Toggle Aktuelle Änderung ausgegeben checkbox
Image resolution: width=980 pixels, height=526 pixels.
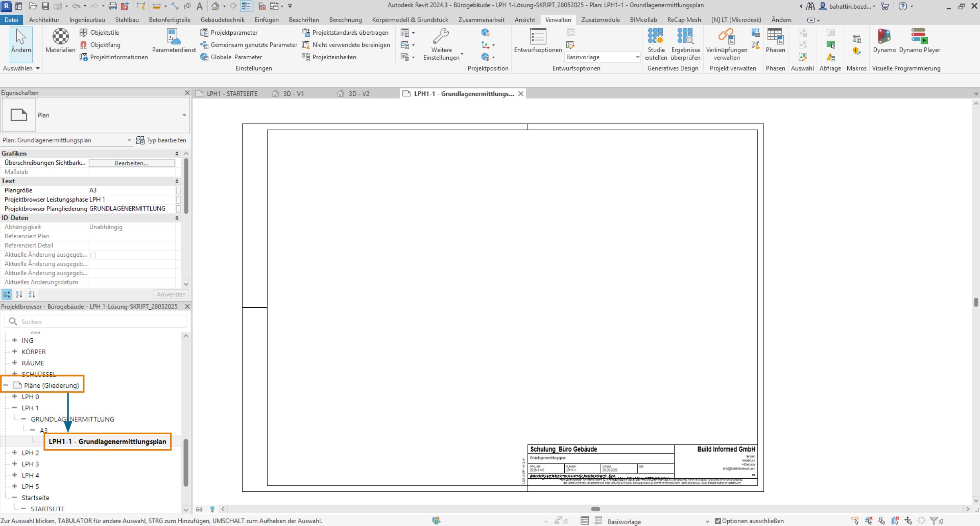[93, 255]
